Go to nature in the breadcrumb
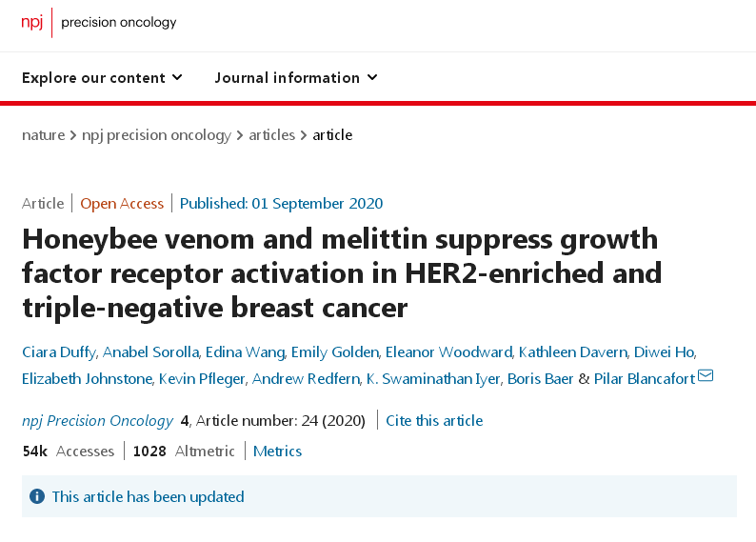 [x=44, y=135]
